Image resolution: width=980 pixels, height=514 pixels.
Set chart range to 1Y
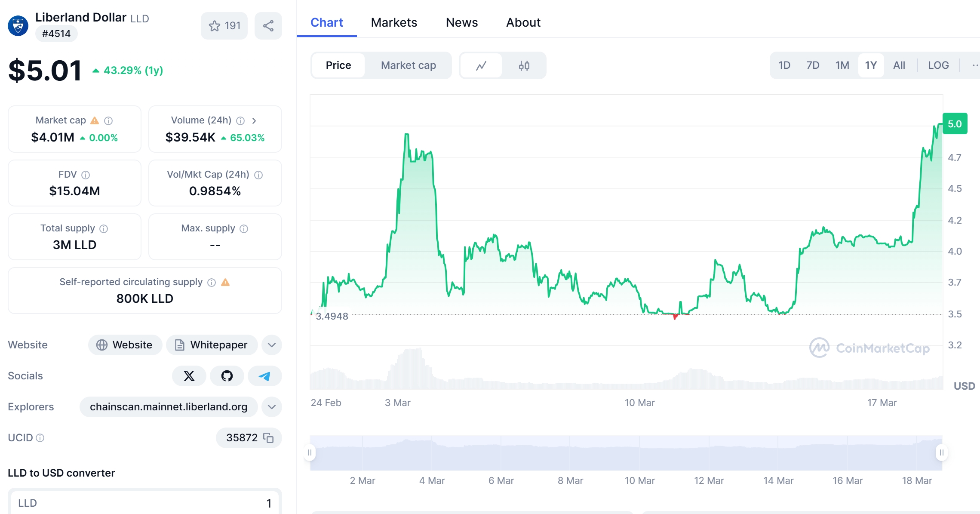(871, 65)
